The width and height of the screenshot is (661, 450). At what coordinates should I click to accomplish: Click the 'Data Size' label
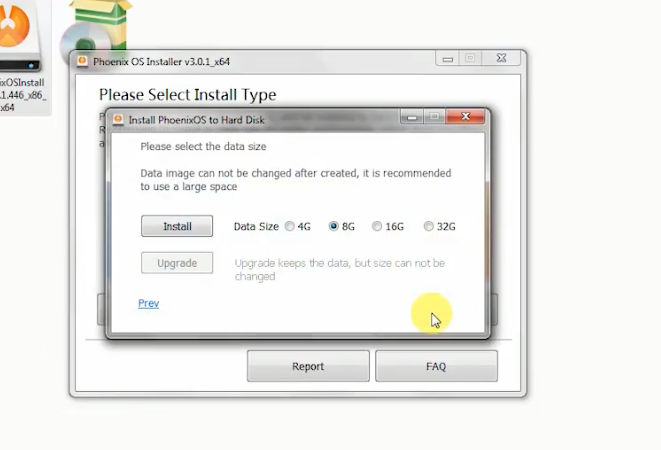(256, 226)
